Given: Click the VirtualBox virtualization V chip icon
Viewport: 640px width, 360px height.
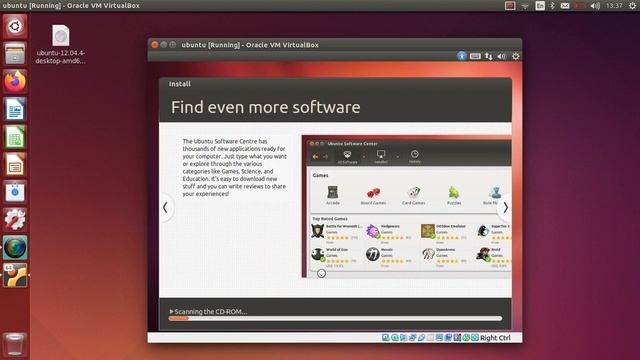Looking at the screenshot, I should pyautogui.click(x=457, y=338).
